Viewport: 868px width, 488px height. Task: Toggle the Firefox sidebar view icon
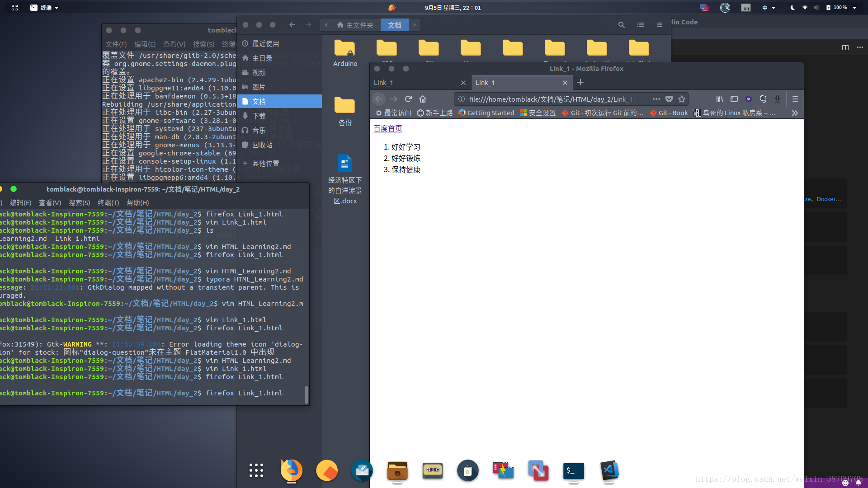coord(734,99)
